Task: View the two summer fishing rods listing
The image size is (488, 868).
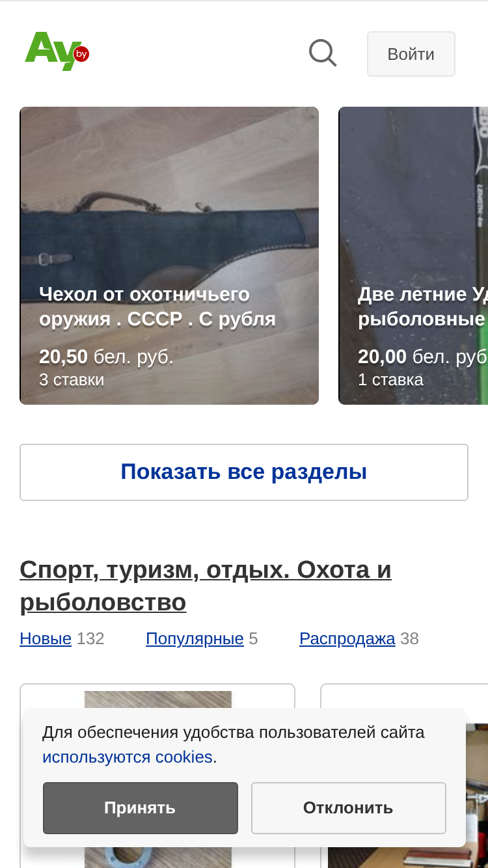Action: click(413, 256)
